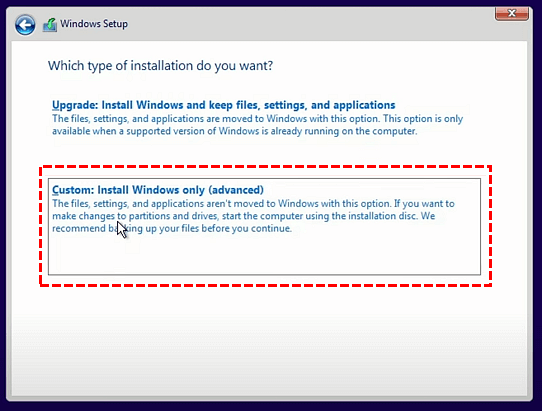Click the blank area inside the Custom option box
This screenshot has width=542, height=411.
click(264, 255)
